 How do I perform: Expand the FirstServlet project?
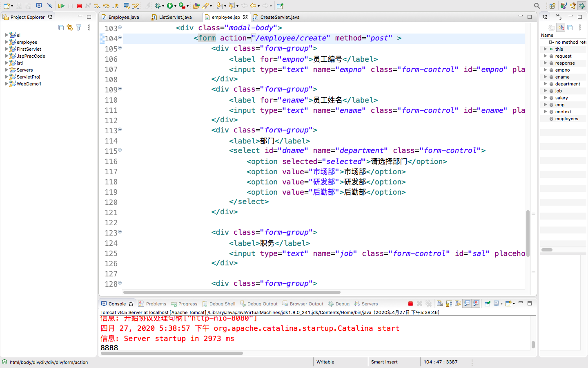[x=7, y=49]
